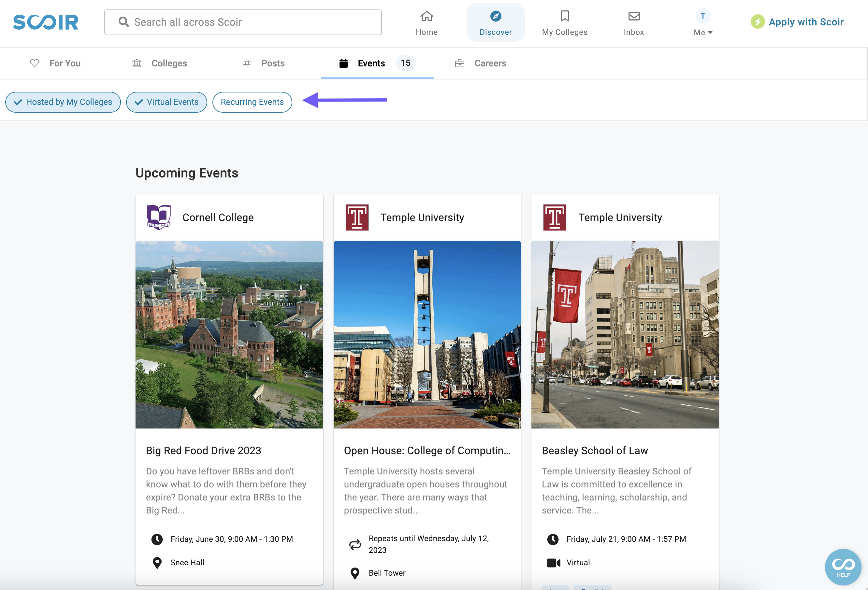Click the Posts hashtag icon
This screenshot has height=590, width=868.
(247, 63)
